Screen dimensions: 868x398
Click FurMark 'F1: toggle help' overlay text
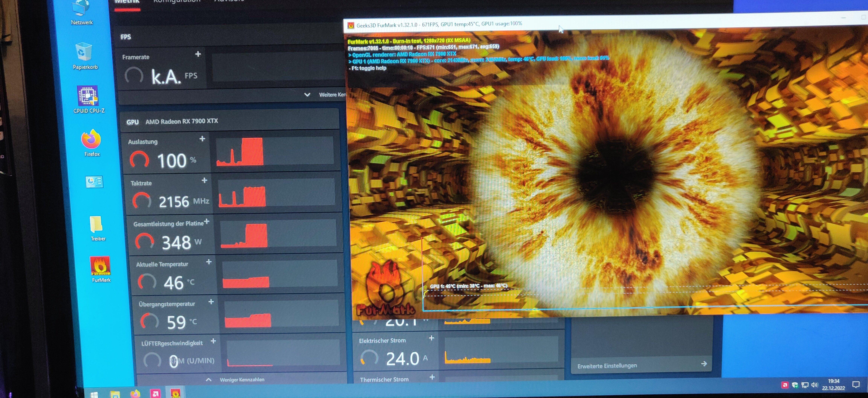coord(368,68)
